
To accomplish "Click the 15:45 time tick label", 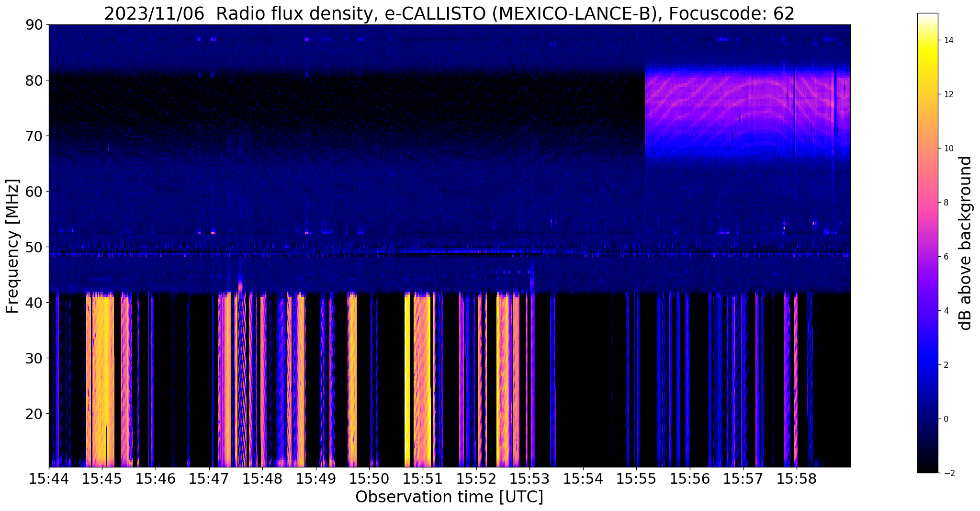I will point(102,478).
